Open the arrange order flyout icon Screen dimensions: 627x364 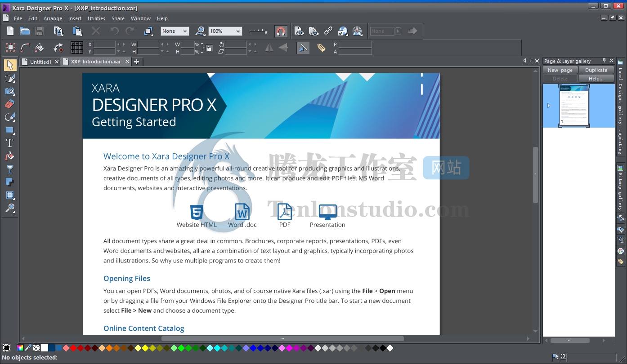coord(148,31)
